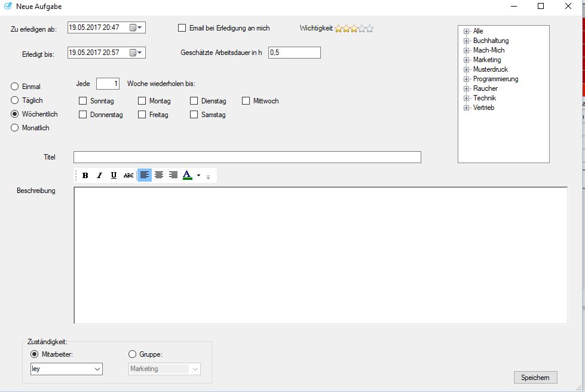Focus the 'Jede' week interval field
Image resolution: width=585 pixels, height=392 pixels.
click(x=108, y=84)
